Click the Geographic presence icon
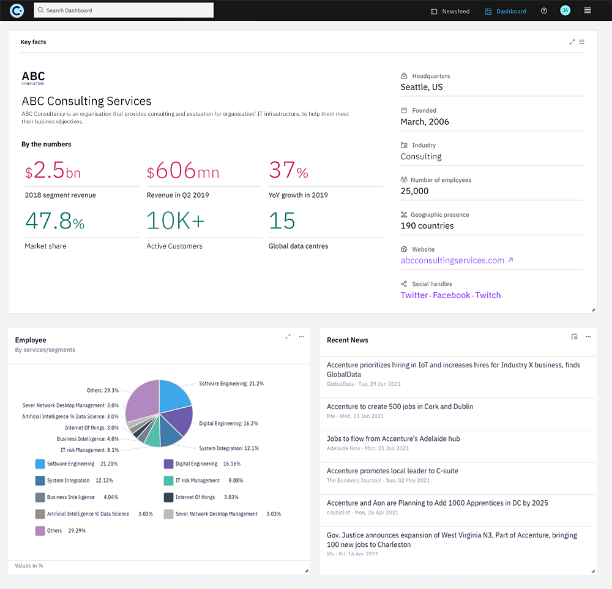 pos(404,215)
